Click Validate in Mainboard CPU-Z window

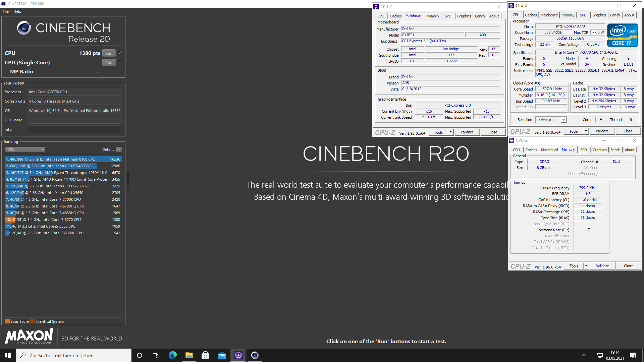pyautogui.click(x=467, y=132)
